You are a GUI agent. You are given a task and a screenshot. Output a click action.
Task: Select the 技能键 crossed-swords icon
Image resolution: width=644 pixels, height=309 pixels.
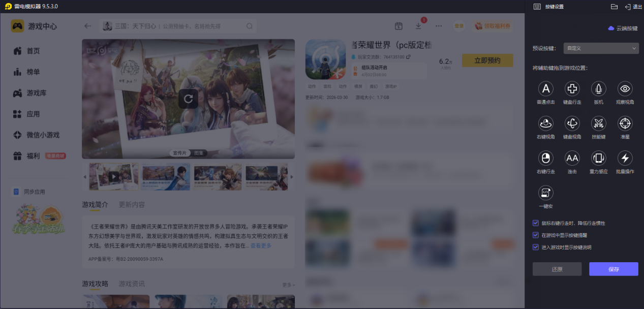click(599, 123)
